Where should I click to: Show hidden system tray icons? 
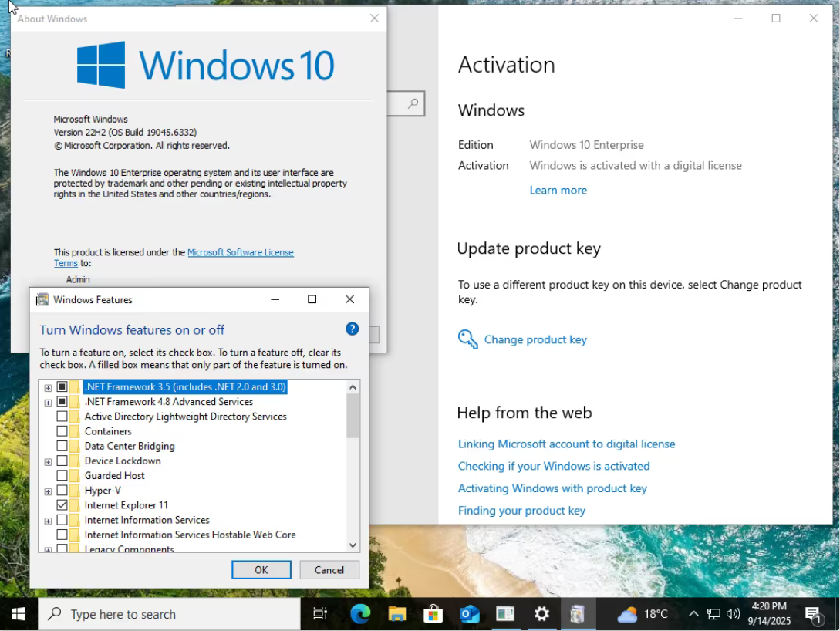coord(693,614)
